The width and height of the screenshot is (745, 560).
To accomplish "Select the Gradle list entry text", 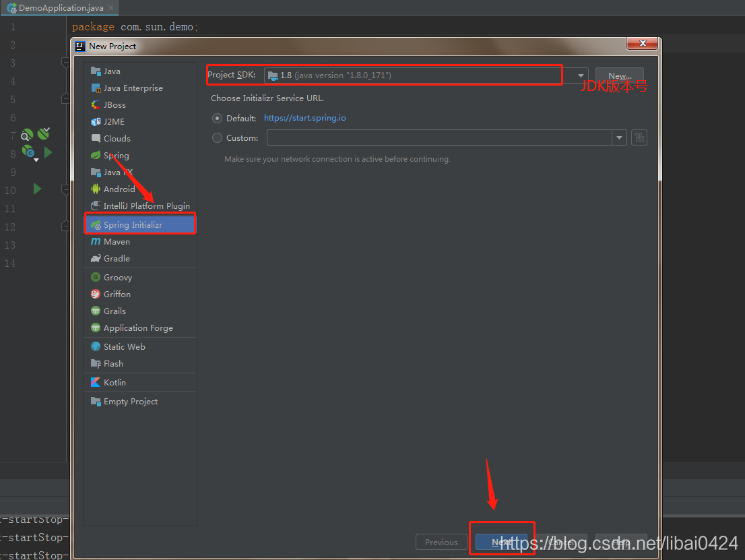I will point(117,259).
